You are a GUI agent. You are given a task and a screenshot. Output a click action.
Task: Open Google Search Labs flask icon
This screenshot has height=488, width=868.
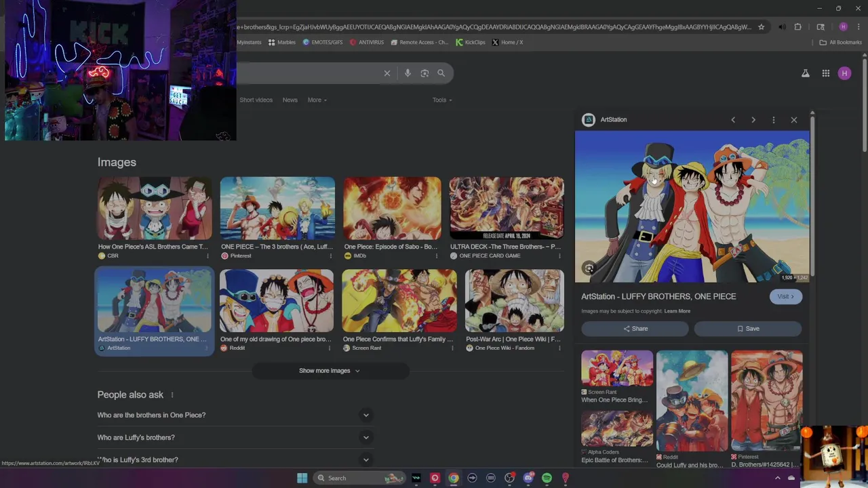(x=806, y=73)
